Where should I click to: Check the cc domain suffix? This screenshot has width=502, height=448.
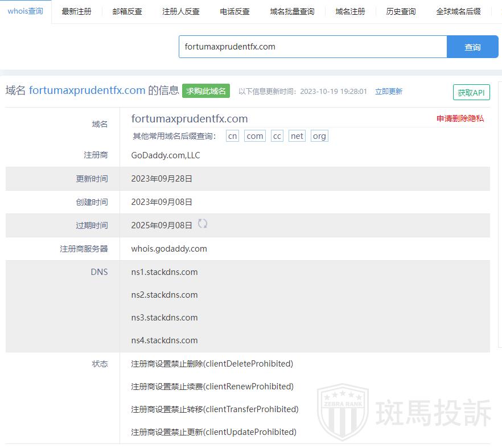(277, 136)
